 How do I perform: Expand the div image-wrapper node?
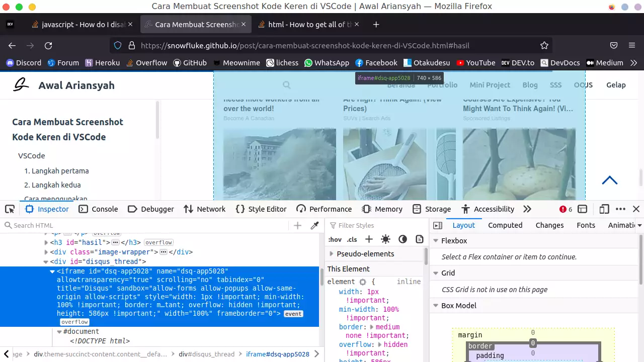46,252
